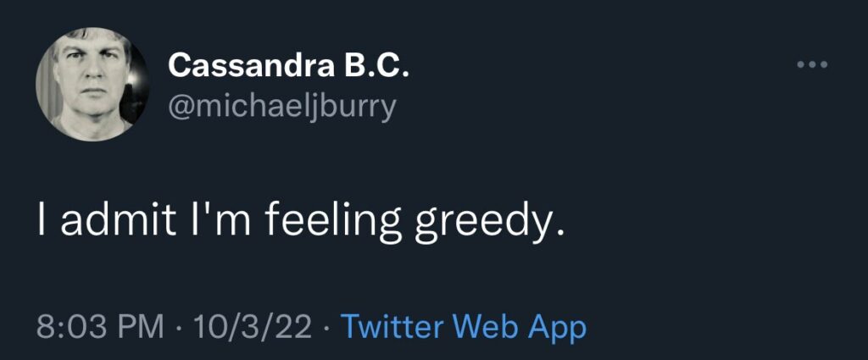Click the @michaeljburry handle
868x360 pixels.
pos(282,107)
